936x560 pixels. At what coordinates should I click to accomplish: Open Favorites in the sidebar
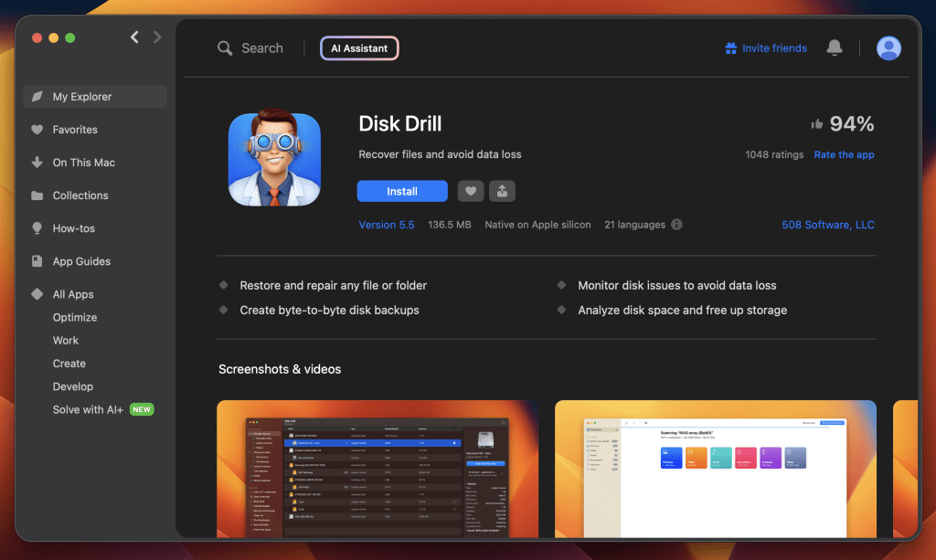pyautogui.click(x=75, y=130)
